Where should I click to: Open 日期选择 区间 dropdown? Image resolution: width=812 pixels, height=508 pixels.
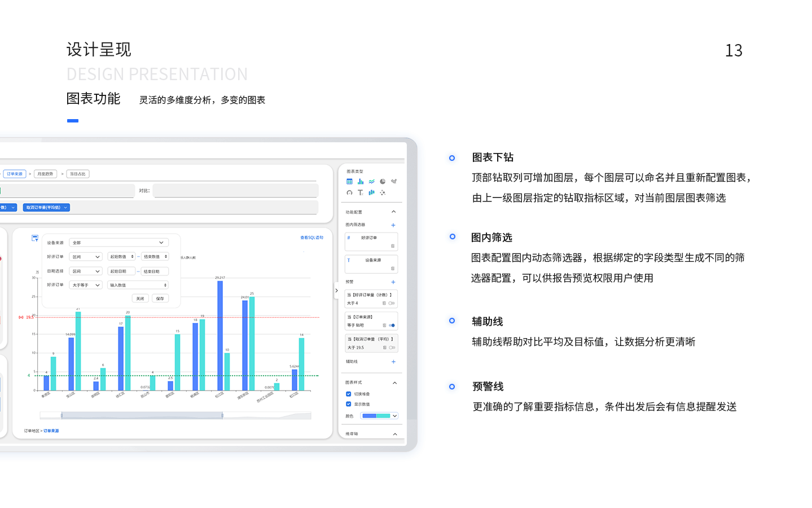[86, 271]
